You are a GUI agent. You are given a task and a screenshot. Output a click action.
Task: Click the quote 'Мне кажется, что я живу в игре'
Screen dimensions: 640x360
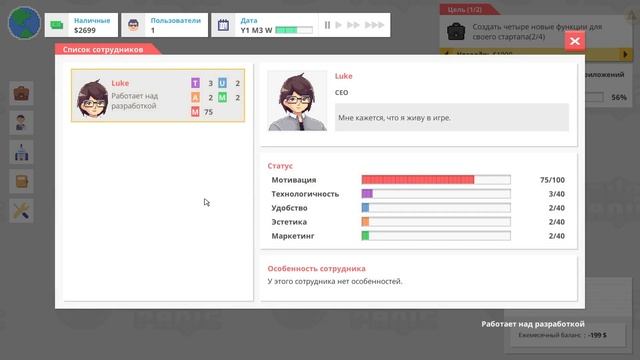(394, 118)
